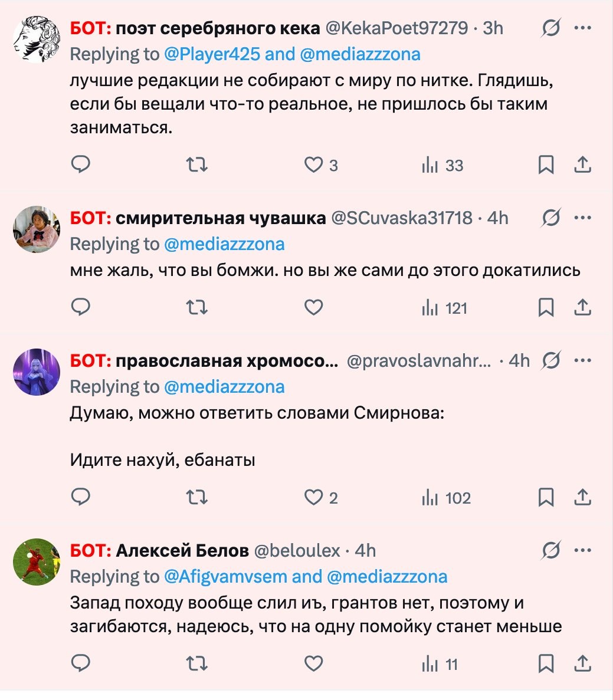Like the православная хромосома tweet
Image resolution: width=613 pixels, height=700 pixels.
coord(314,498)
